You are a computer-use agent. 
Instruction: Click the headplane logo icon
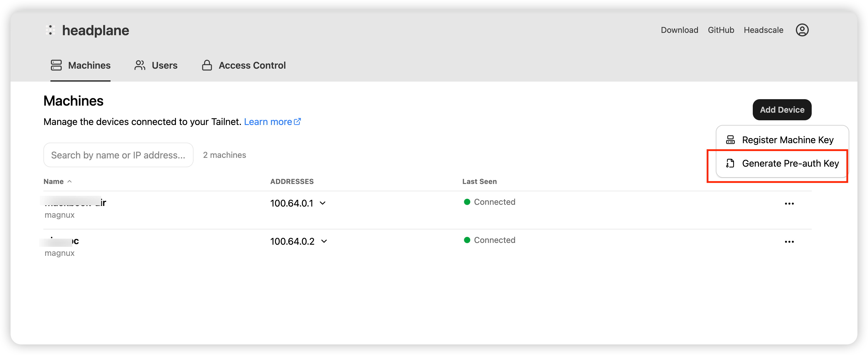click(x=50, y=30)
